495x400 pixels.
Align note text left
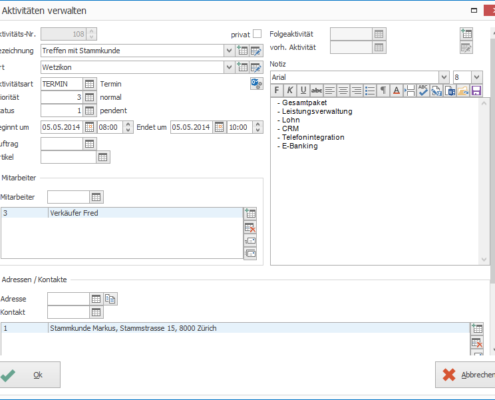pos(330,90)
